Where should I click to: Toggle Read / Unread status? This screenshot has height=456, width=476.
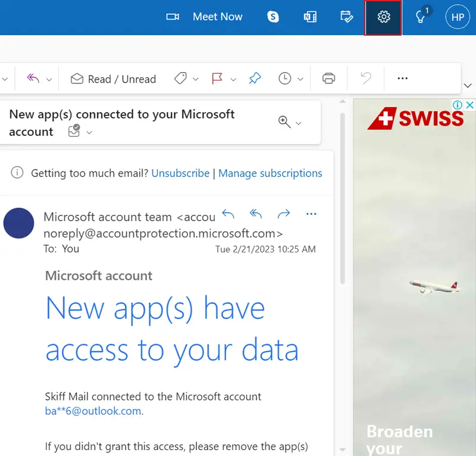click(113, 79)
